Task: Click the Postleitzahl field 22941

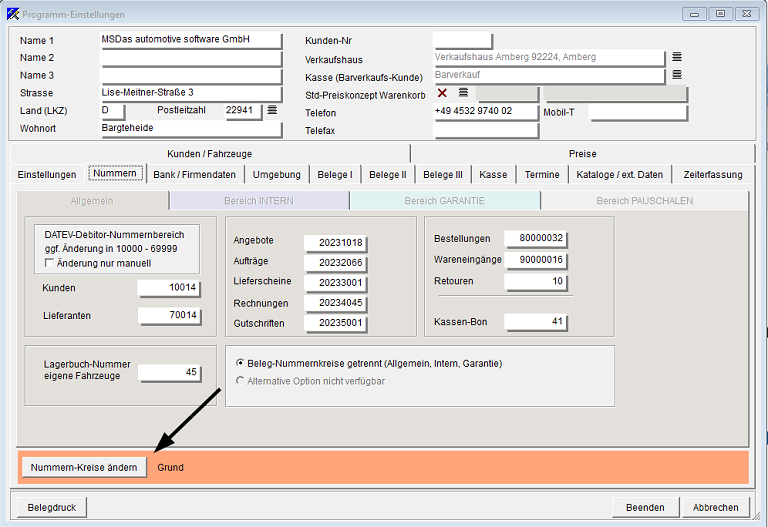Action: pyautogui.click(x=243, y=111)
